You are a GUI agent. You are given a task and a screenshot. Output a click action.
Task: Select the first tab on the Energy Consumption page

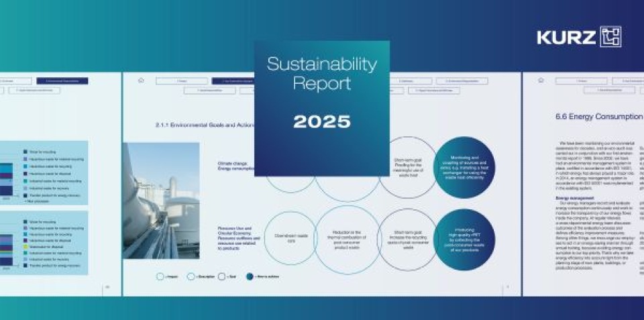point(581,81)
